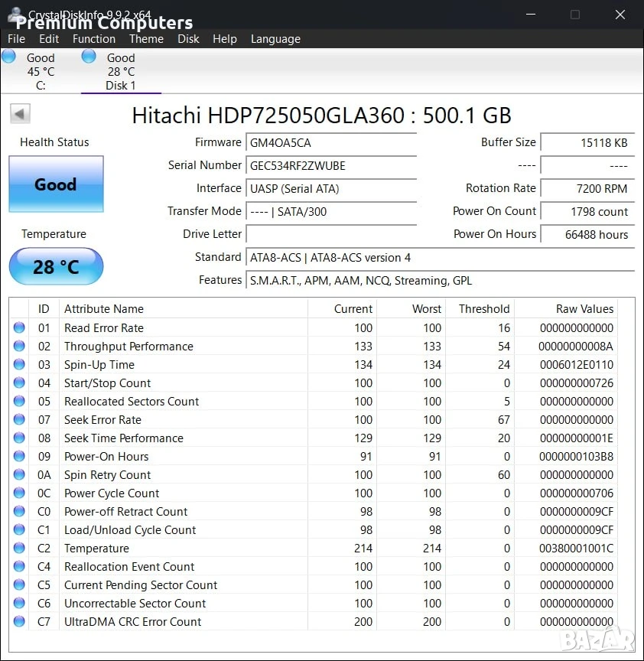Select the C: drive status orb
The height and width of the screenshot is (661, 644).
coord(8,56)
